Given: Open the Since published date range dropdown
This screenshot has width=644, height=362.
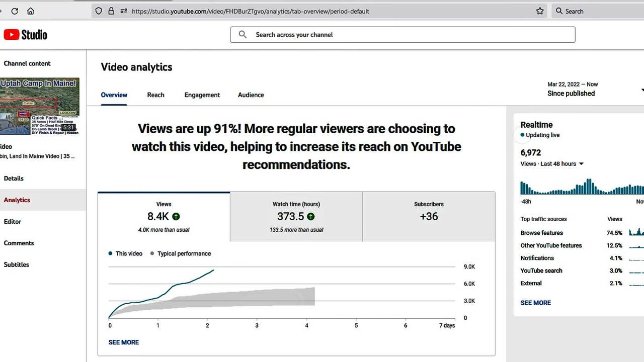Looking at the screenshot, I should pyautogui.click(x=595, y=89).
